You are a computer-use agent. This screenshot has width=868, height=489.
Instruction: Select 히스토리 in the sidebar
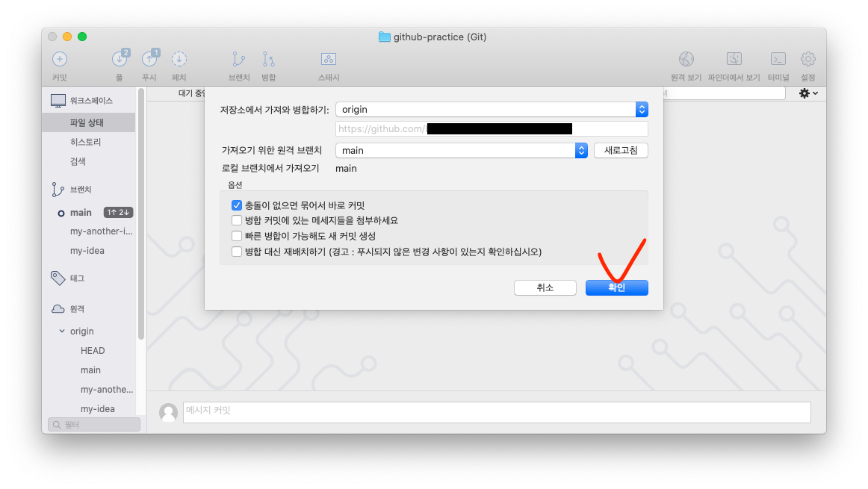click(x=85, y=142)
